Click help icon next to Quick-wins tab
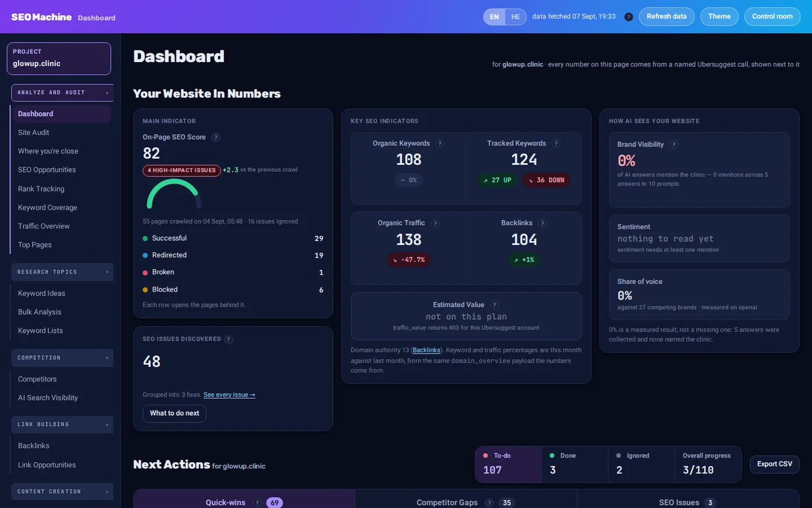The width and height of the screenshot is (812, 508). click(256, 503)
